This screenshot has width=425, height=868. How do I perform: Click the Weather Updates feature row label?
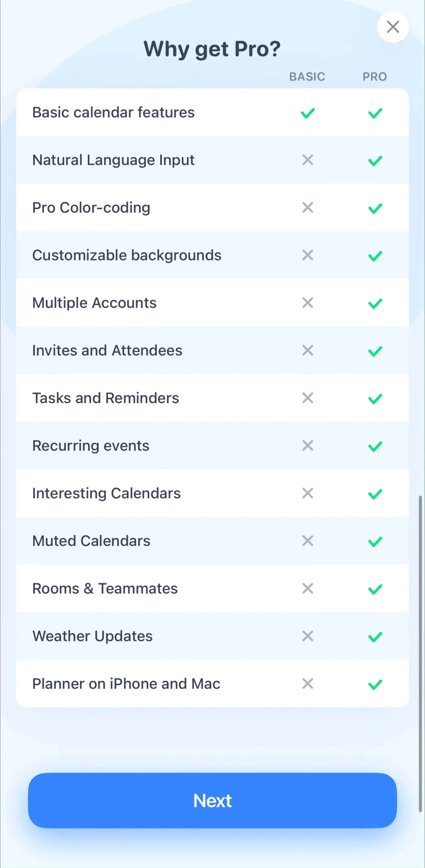tap(92, 636)
